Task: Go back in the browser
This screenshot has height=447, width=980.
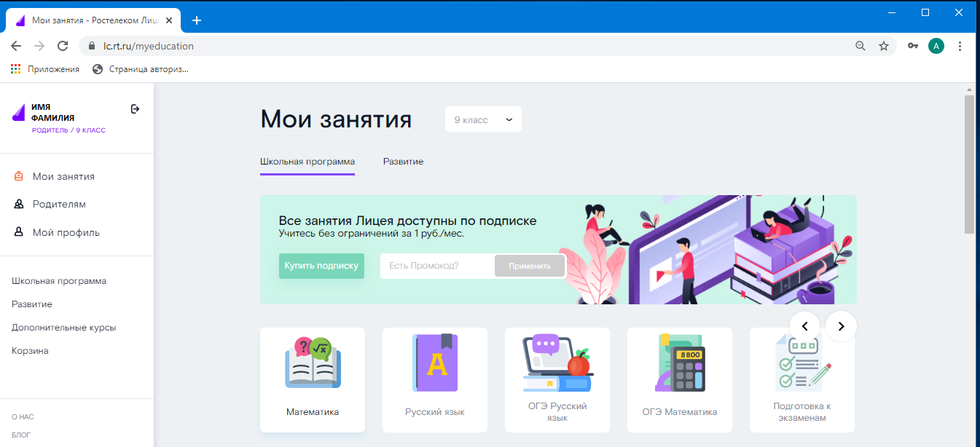Action: [x=16, y=46]
